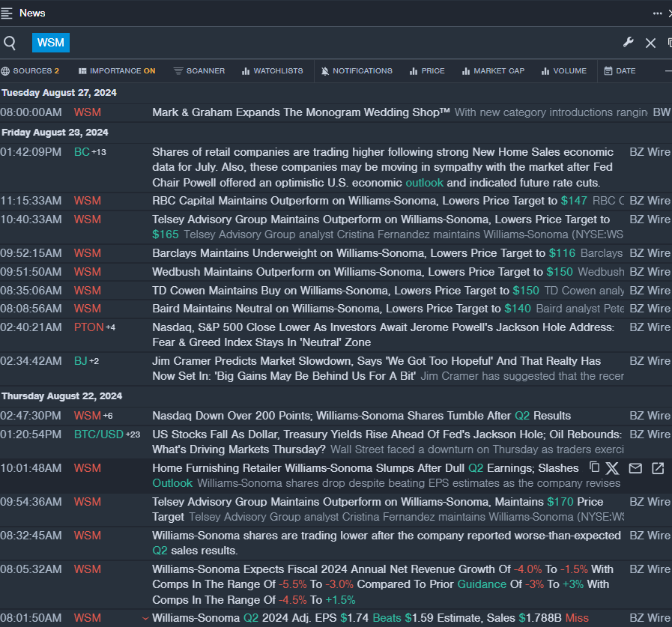Click the 'Friday August 23, 2024' date header

55,133
